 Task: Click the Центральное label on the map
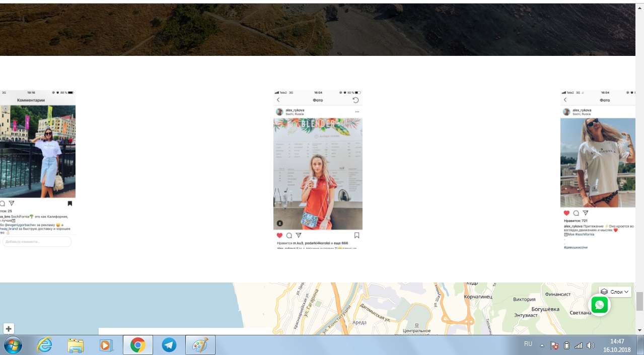[416, 331]
